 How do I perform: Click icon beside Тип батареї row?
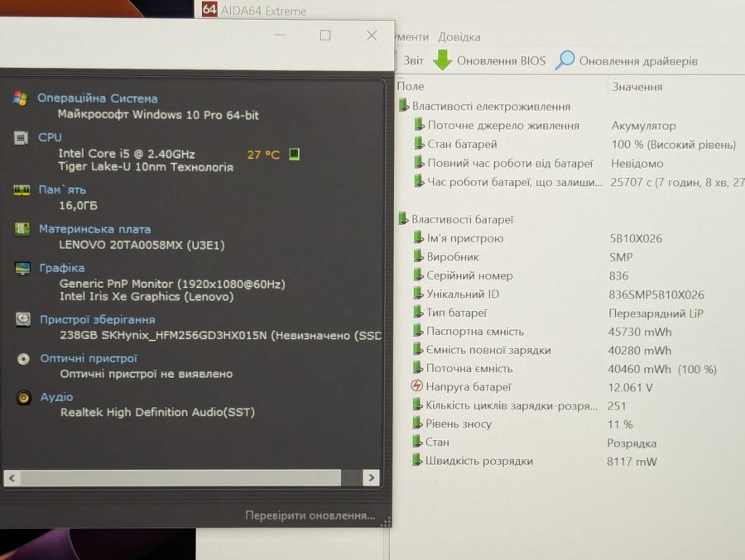(x=418, y=312)
